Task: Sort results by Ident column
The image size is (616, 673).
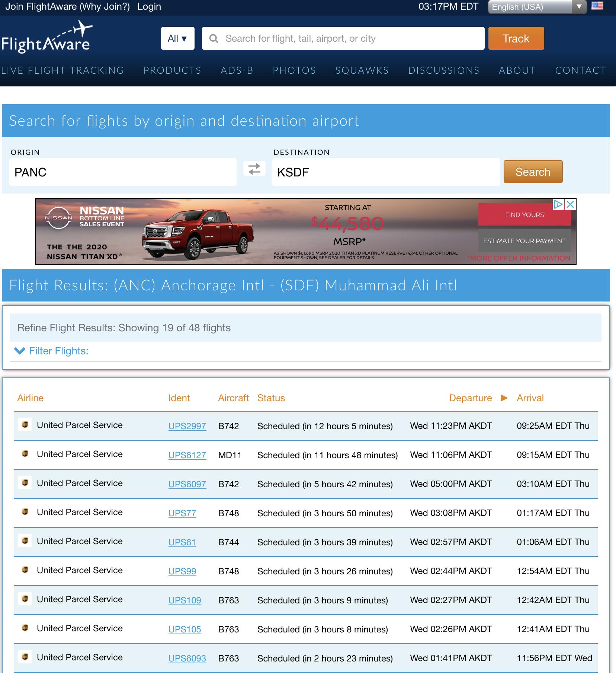Action: click(179, 398)
